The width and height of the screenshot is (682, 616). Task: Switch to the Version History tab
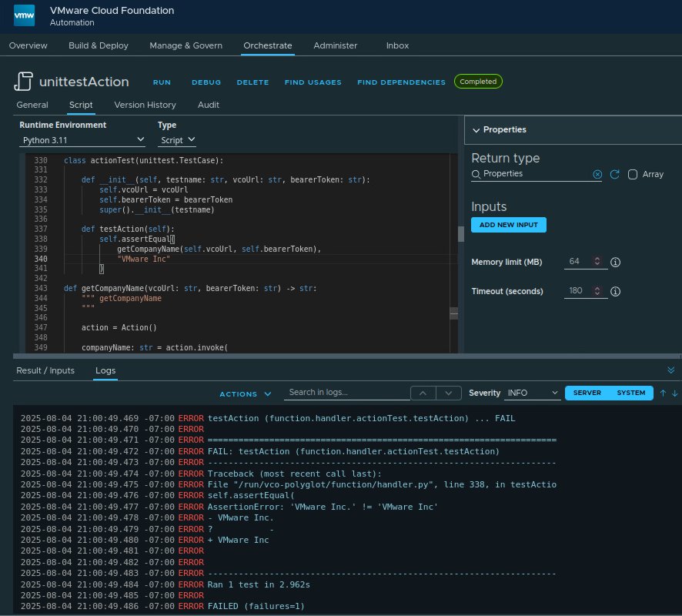coord(145,105)
